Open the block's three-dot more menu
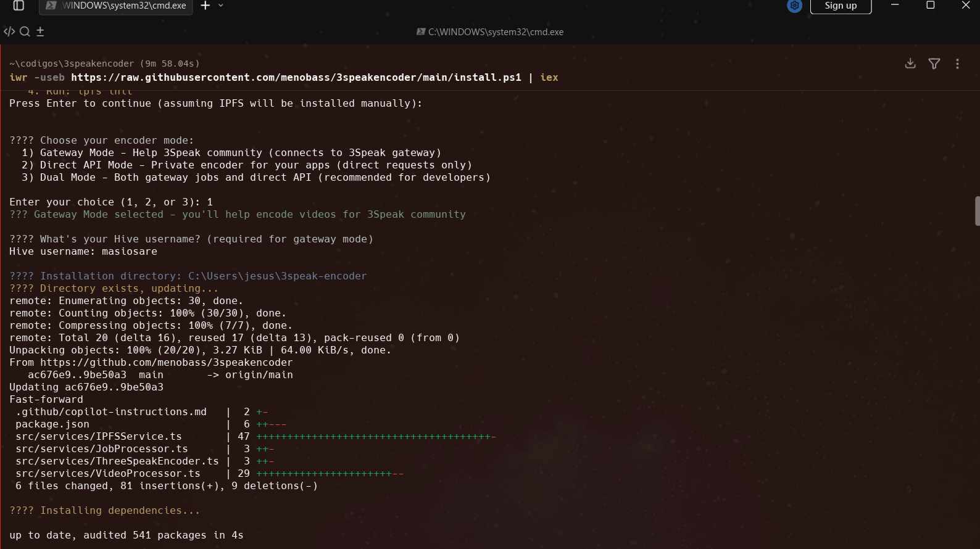Viewport: 980px width, 549px height. [957, 64]
